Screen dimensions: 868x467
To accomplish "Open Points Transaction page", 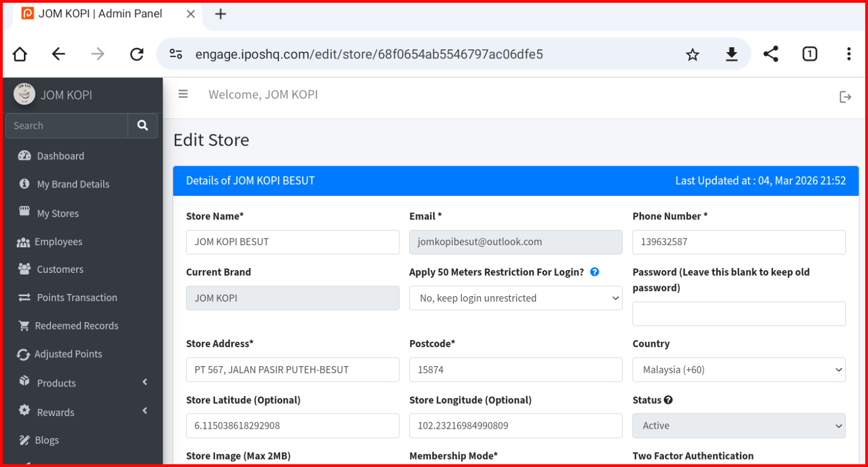I will [77, 298].
